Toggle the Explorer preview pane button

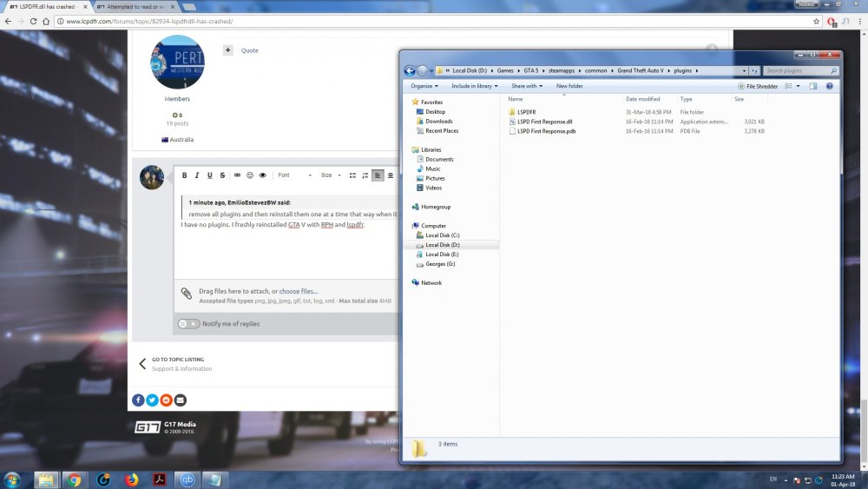(x=813, y=86)
